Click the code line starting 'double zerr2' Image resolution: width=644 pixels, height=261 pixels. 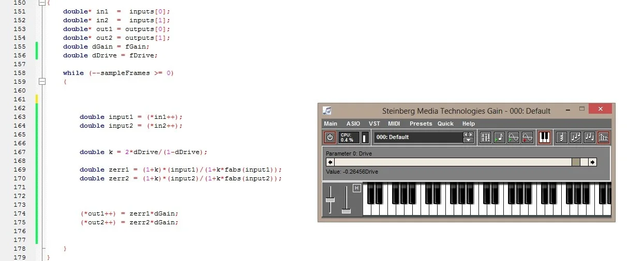pyautogui.click(x=181, y=178)
